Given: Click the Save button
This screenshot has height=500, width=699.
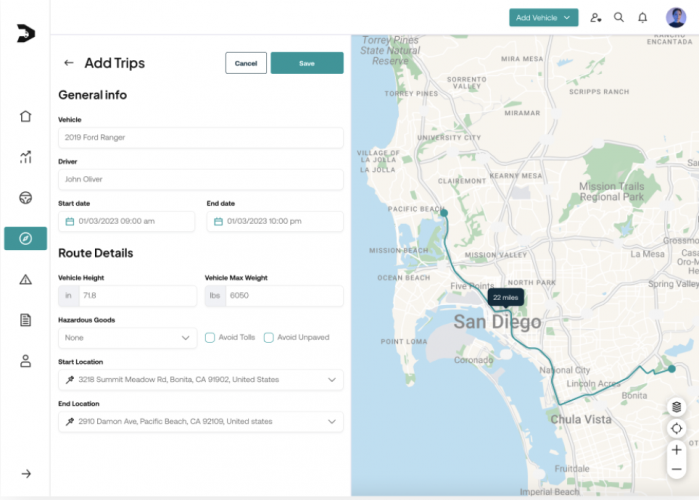Looking at the screenshot, I should (307, 63).
